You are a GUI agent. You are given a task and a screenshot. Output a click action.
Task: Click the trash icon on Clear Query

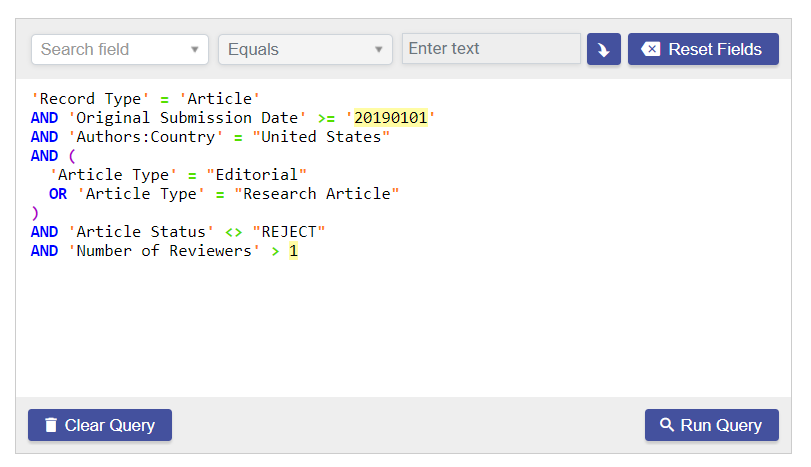[x=51, y=425]
